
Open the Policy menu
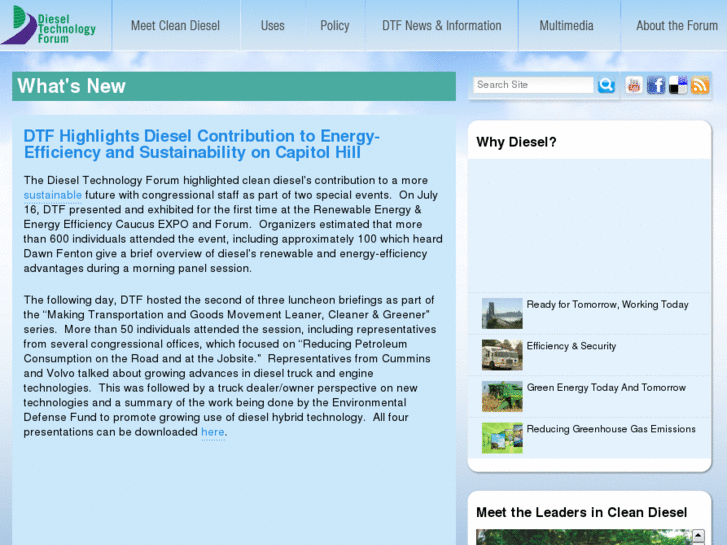pyautogui.click(x=335, y=26)
